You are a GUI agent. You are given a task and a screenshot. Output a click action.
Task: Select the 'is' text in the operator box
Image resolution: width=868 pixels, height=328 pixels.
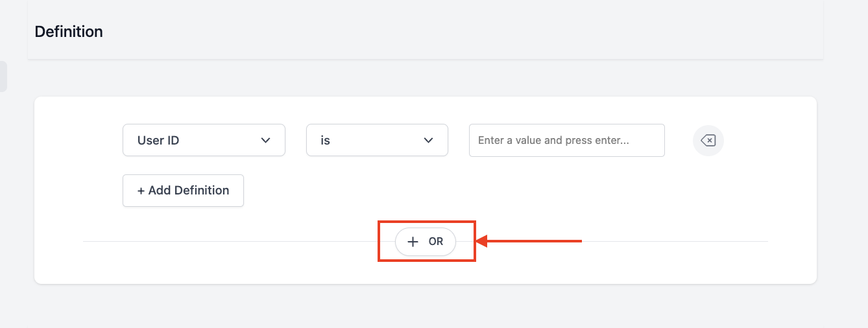(326, 141)
